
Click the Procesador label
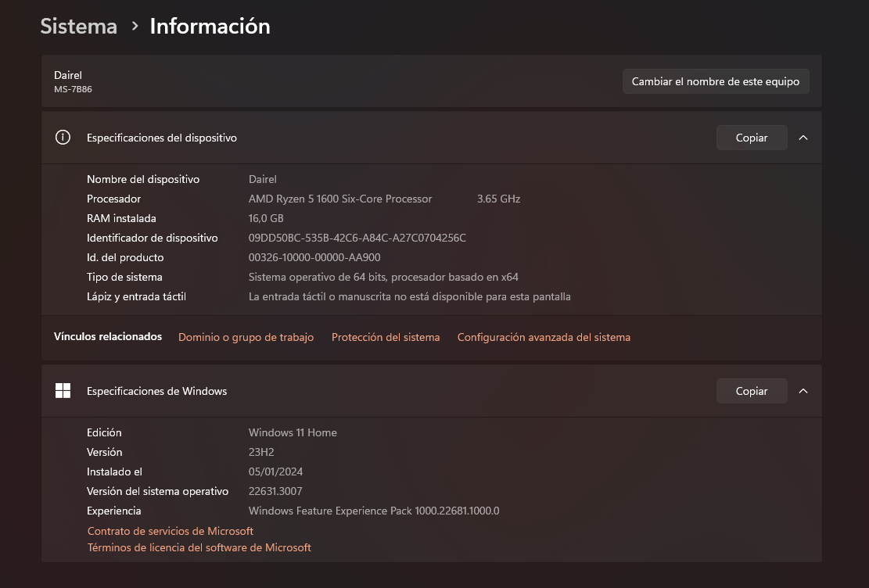113,199
